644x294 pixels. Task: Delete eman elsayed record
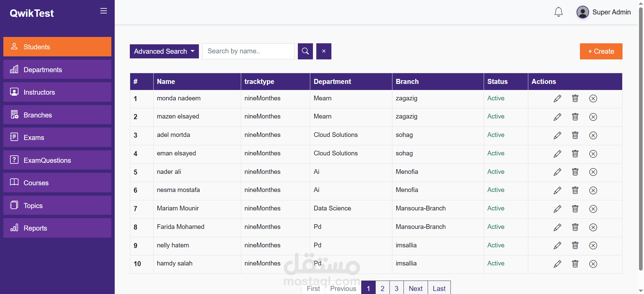coord(575,154)
